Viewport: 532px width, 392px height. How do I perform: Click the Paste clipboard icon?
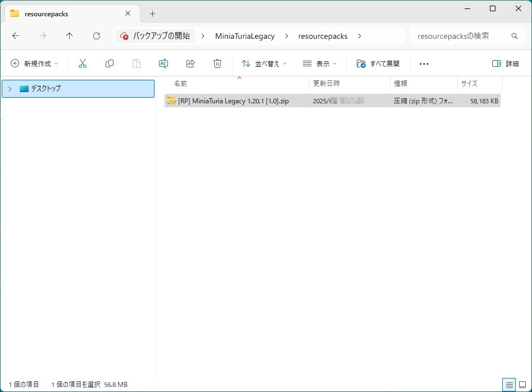coord(137,63)
